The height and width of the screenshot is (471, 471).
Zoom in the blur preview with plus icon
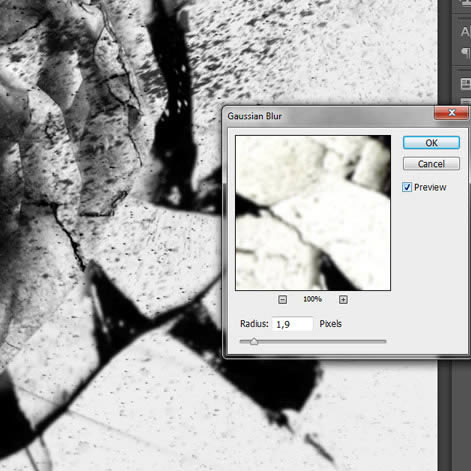(x=343, y=299)
